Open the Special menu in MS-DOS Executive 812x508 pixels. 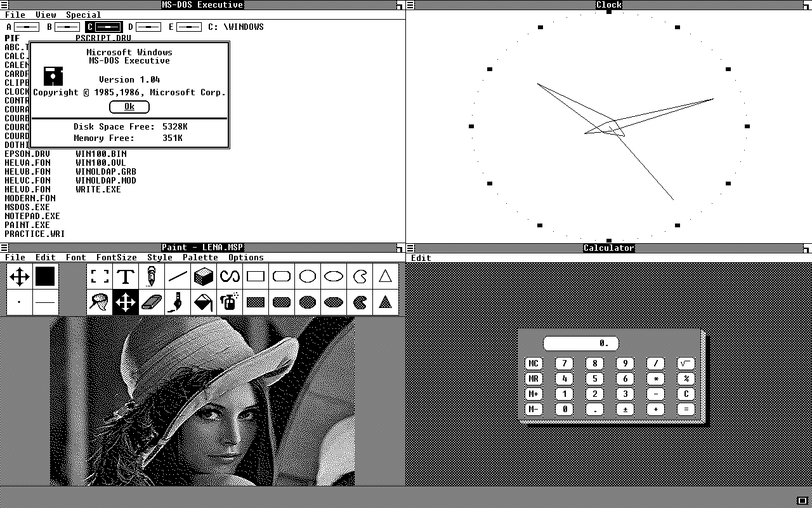(x=83, y=15)
